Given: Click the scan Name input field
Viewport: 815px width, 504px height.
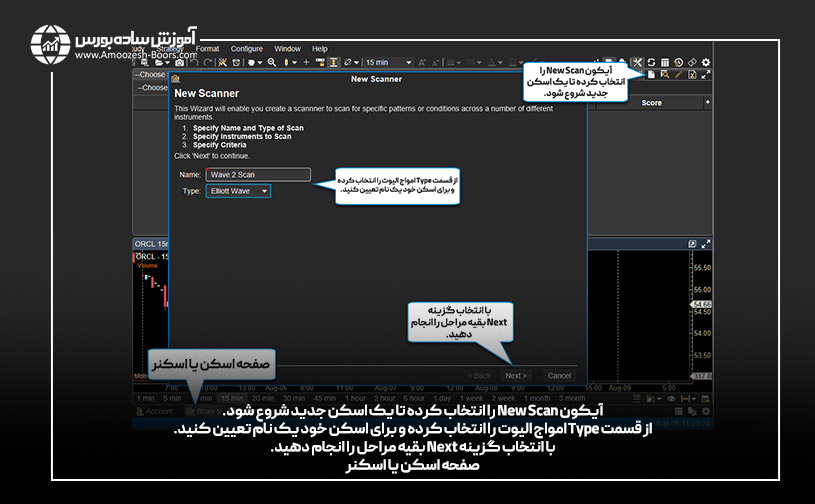Looking at the screenshot, I should pos(258,175).
